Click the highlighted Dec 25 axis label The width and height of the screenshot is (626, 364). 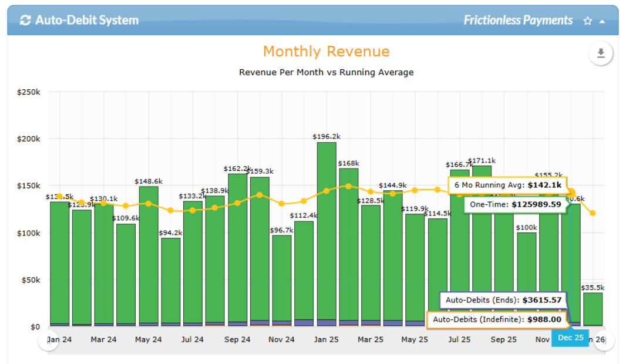(570, 338)
